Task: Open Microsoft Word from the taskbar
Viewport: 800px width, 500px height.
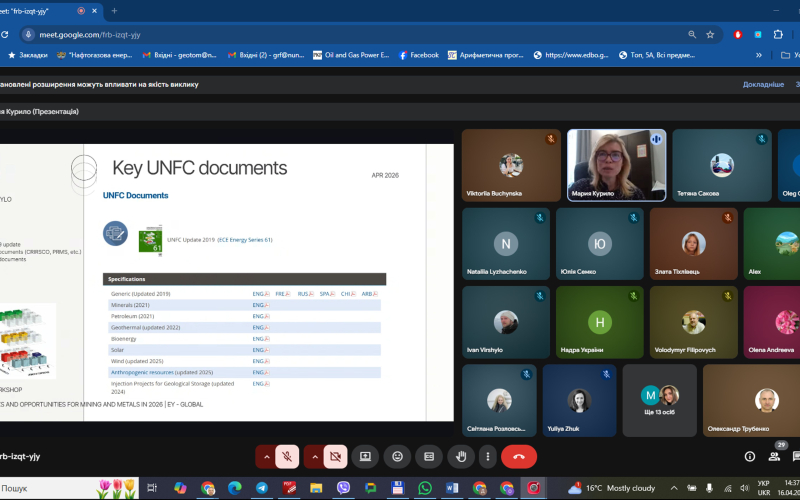Action: coord(452,488)
